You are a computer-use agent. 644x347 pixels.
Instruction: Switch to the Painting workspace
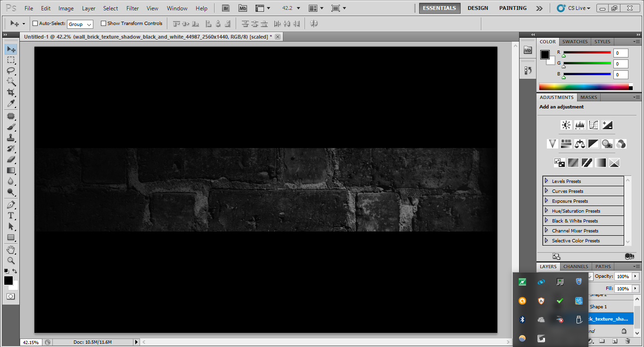click(513, 8)
